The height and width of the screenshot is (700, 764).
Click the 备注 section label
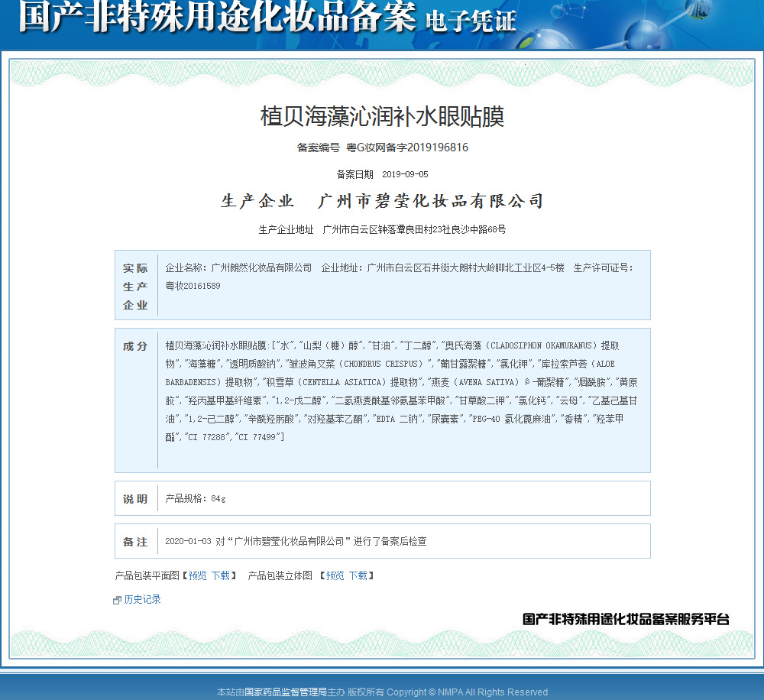(x=135, y=542)
